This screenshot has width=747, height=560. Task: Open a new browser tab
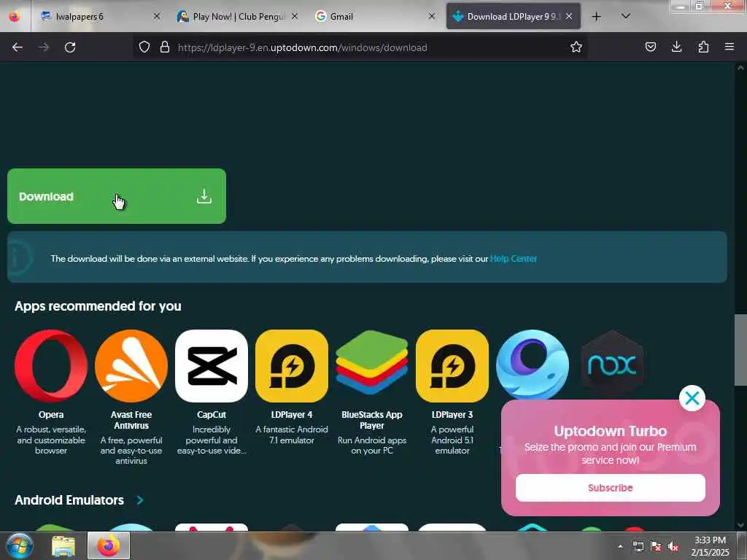(x=596, y=17)
